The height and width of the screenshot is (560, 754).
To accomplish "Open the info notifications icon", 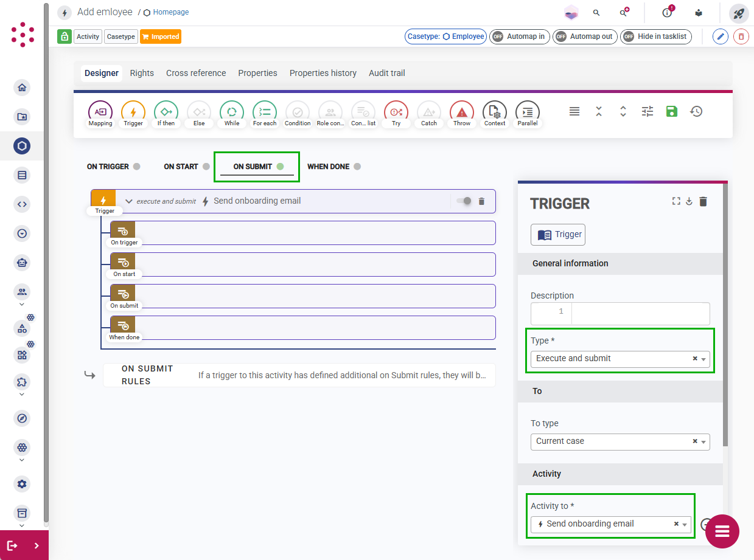I will click(x=668, y=12).
